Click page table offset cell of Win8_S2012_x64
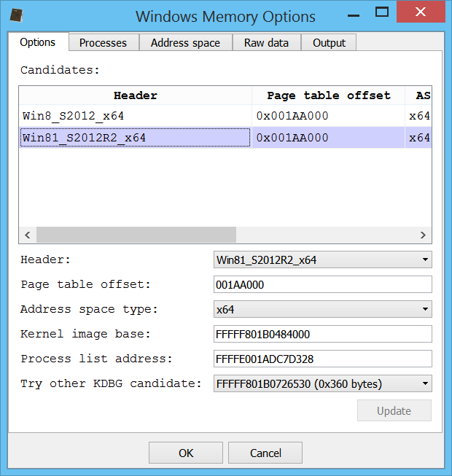The width and height of the screenshot is (452, 476). coord(329,116)
